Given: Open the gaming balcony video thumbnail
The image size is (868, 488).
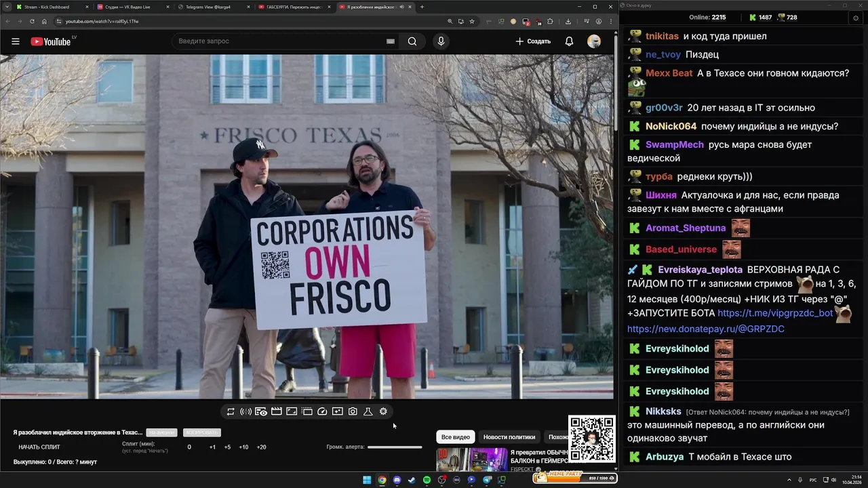Looking at the screenshot, I should (472, 460).
